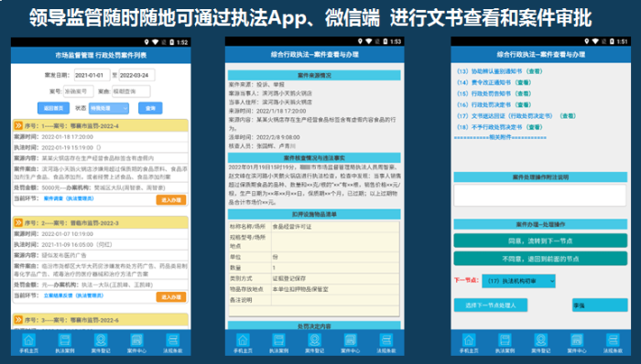Viewport: 641px width, 364px height.
Task: Click the 案由 fuzzy search field
Action: (131, 91)
